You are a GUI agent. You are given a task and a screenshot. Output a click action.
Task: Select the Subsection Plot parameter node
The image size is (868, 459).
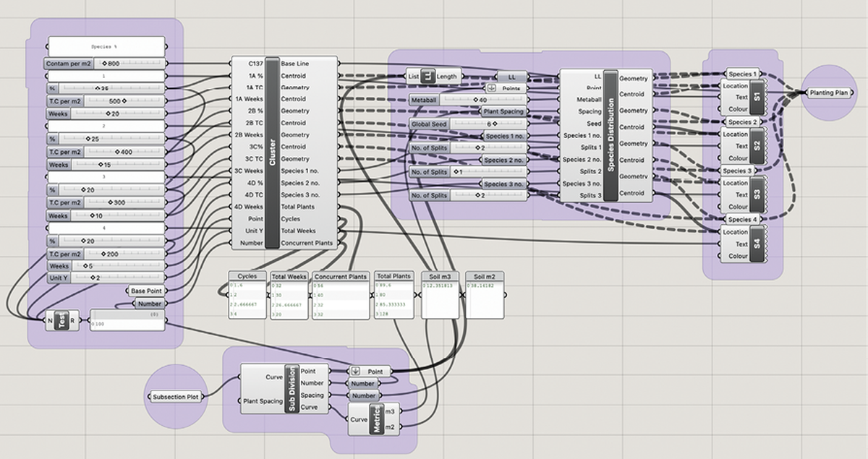tap(177, 397)
